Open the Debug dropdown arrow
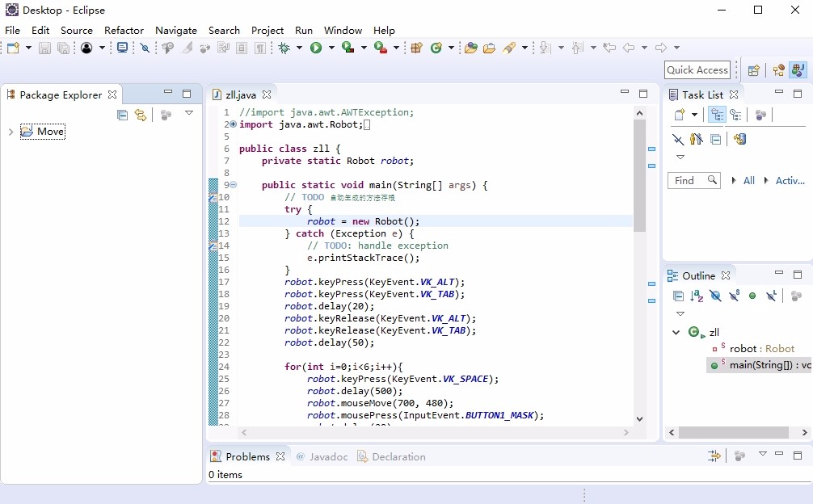The image size is (813, 504). point(299,48)
